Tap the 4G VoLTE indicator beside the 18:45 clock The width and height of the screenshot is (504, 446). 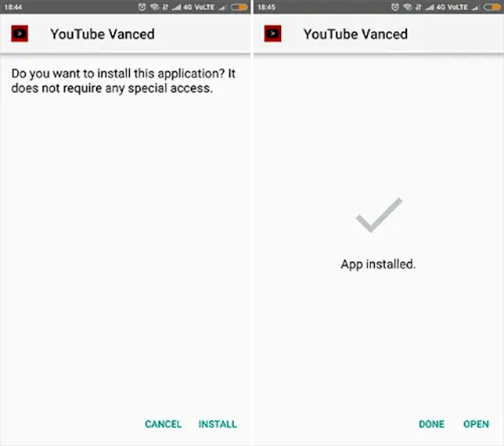451,7
